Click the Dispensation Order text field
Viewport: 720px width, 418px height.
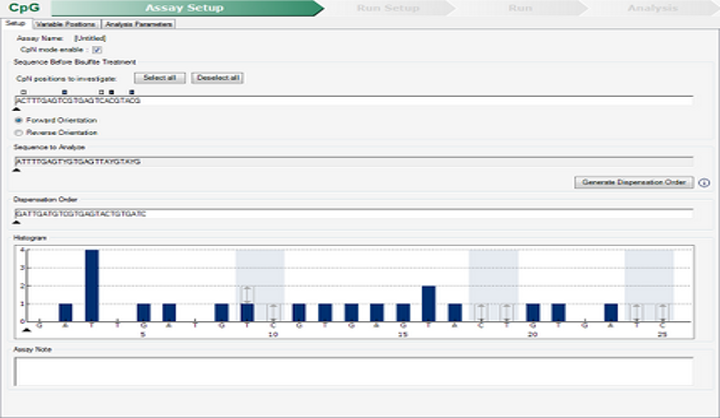[x=354, y=213]
